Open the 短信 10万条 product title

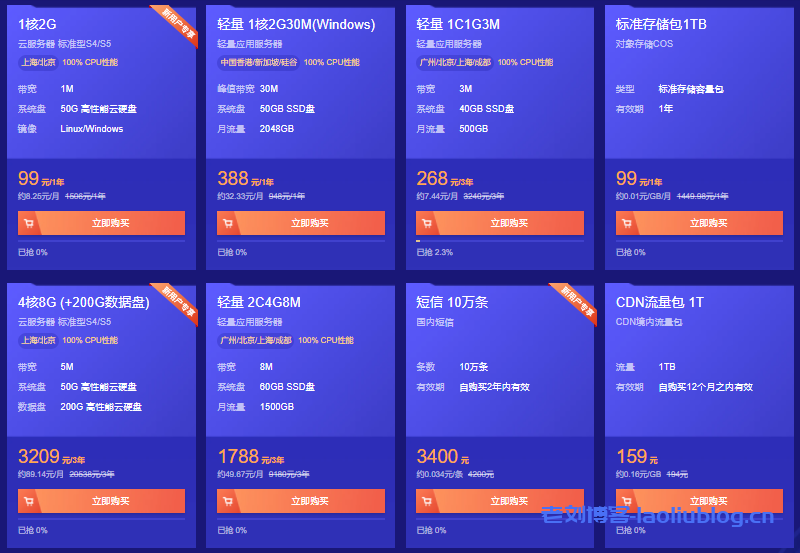point(452,302)
